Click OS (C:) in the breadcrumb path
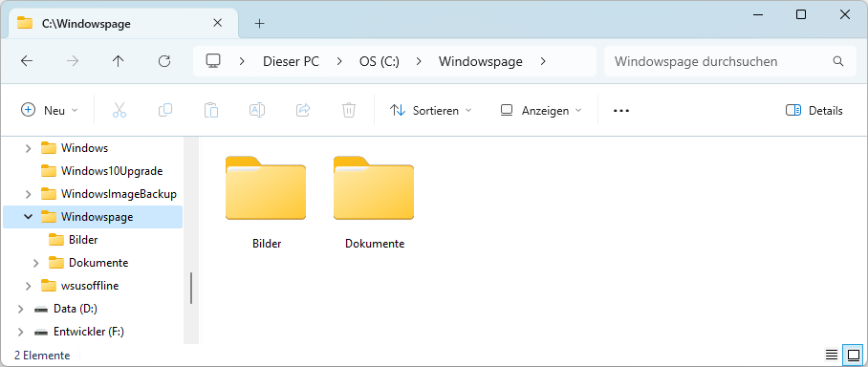The height and width of the screenshot is (367, 868). tap(380, 61)
